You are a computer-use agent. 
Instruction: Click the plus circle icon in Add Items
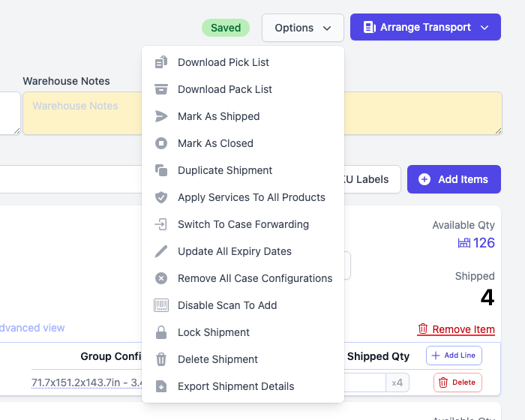coord(424,179)
